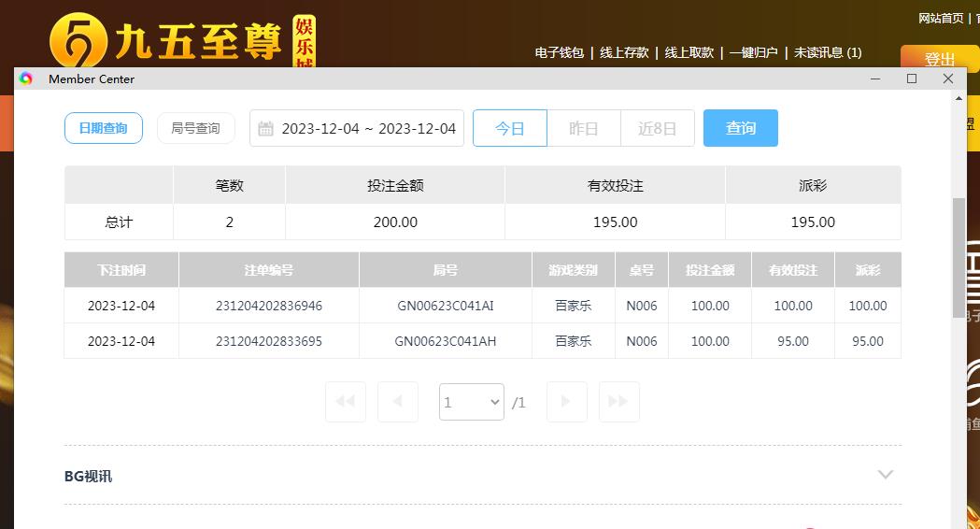980x529 pixels.
Task: Click the blue 查询 button
Action: [x=741, y=128]
